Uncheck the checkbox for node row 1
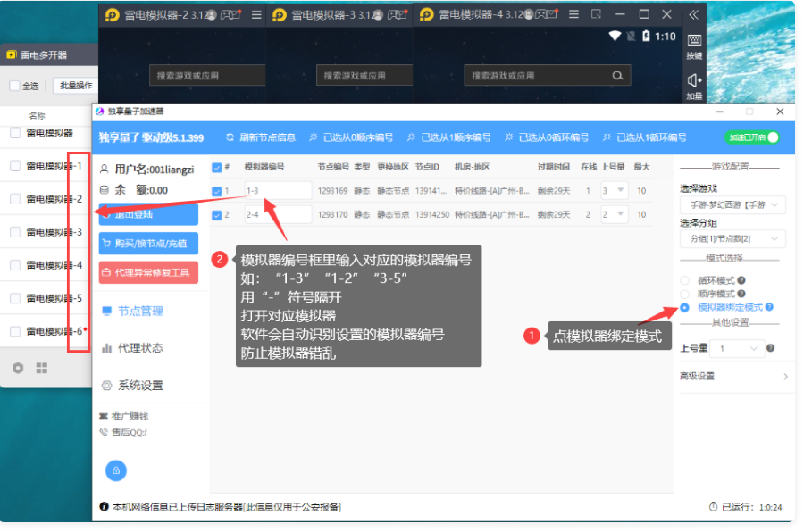Image resolution: width=812 pixels, height=532 pixels. click(217, 191)
